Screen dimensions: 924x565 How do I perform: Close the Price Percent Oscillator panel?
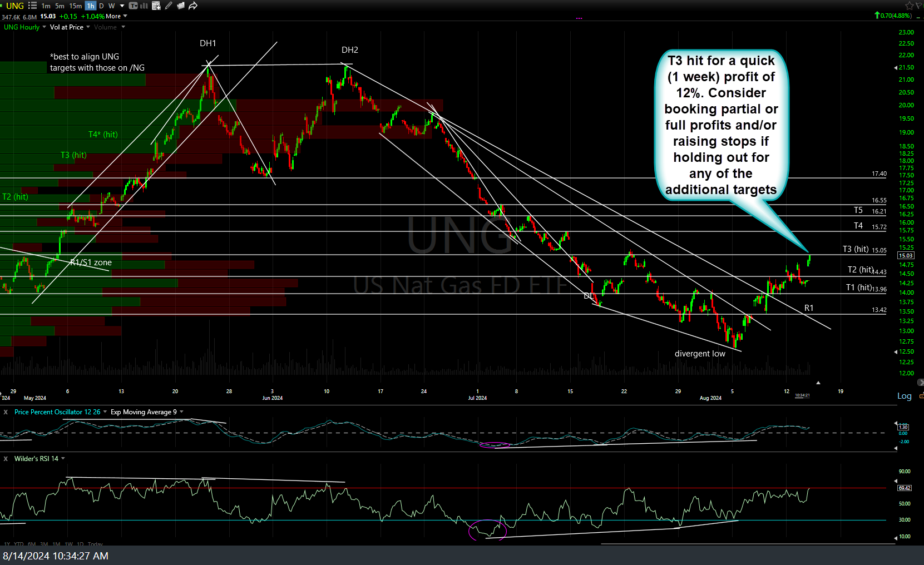click(6, 412)
